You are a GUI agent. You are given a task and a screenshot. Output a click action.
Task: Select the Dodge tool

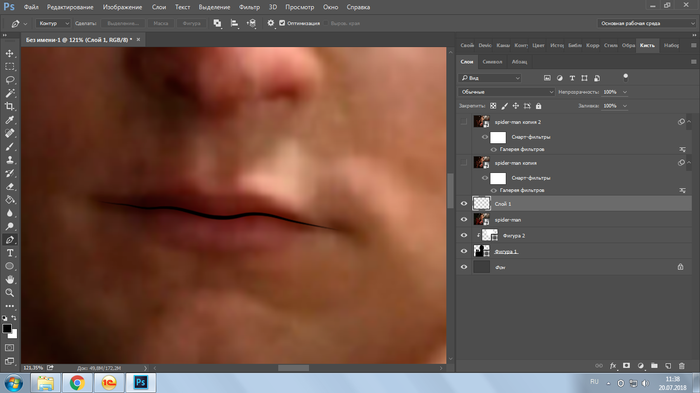(9, 226)
